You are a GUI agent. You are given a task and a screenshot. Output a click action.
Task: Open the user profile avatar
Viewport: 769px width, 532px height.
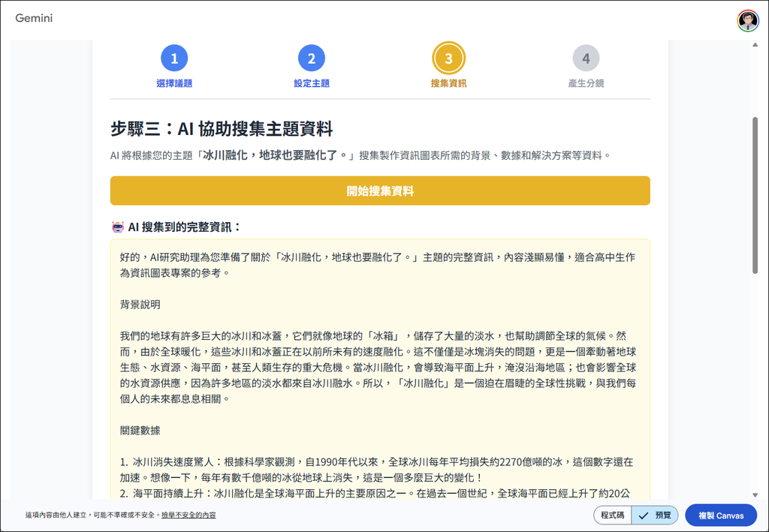748,20
